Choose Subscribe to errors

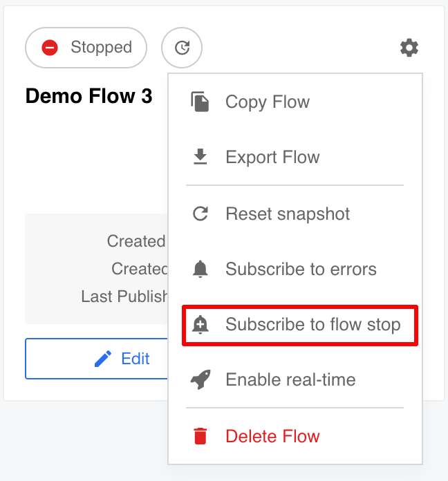[x=295, y=269]
